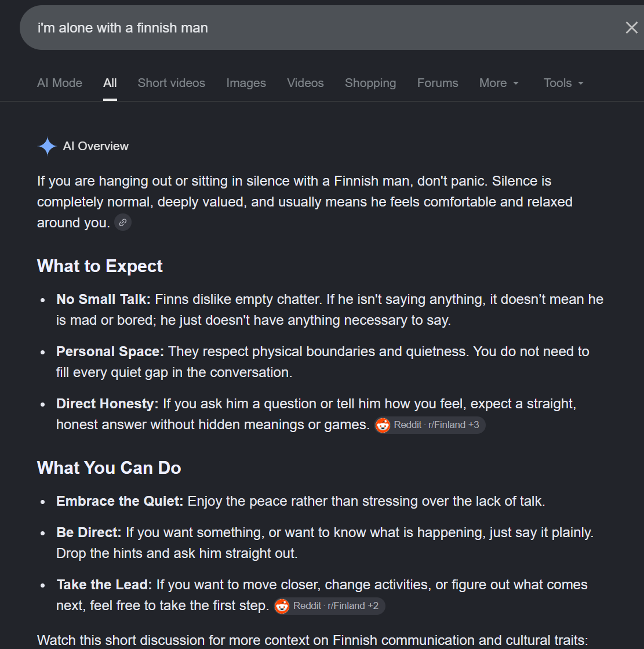
Task: Clear the search box with X icon
Action: [x=631, y=28]
